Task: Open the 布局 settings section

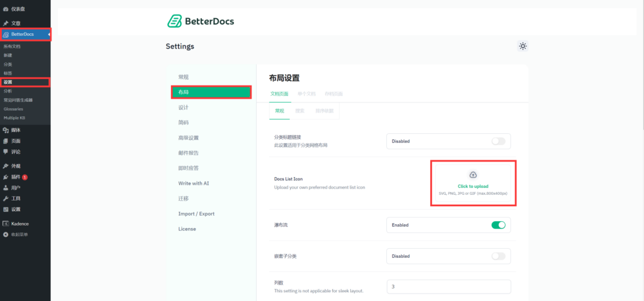Action: 211,92
